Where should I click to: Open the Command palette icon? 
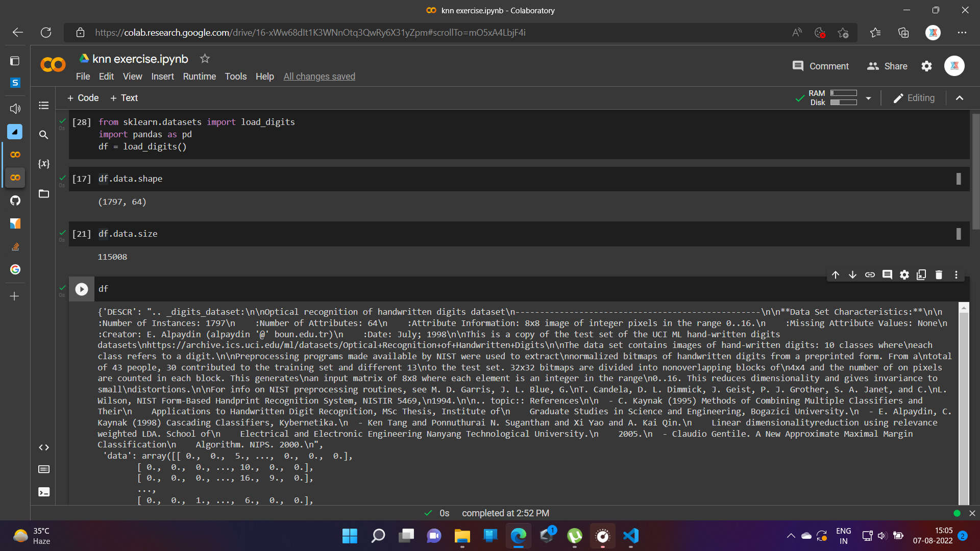[44, 469]
